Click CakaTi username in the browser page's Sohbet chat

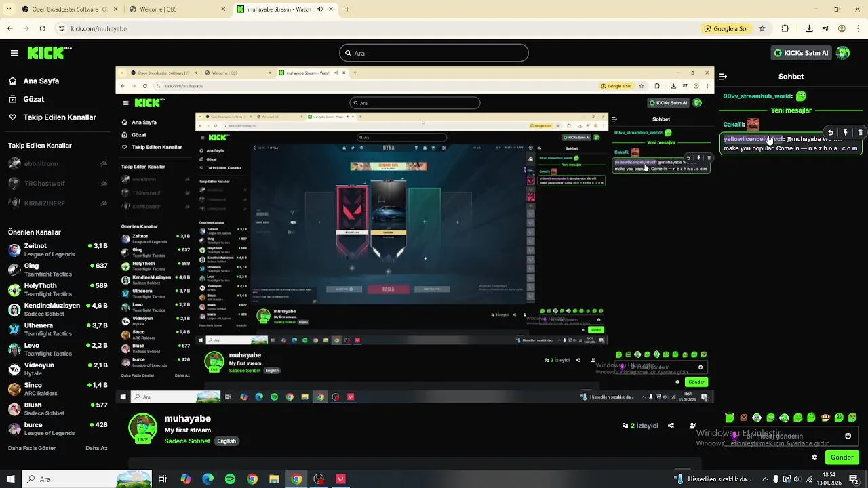pos(734,125)
